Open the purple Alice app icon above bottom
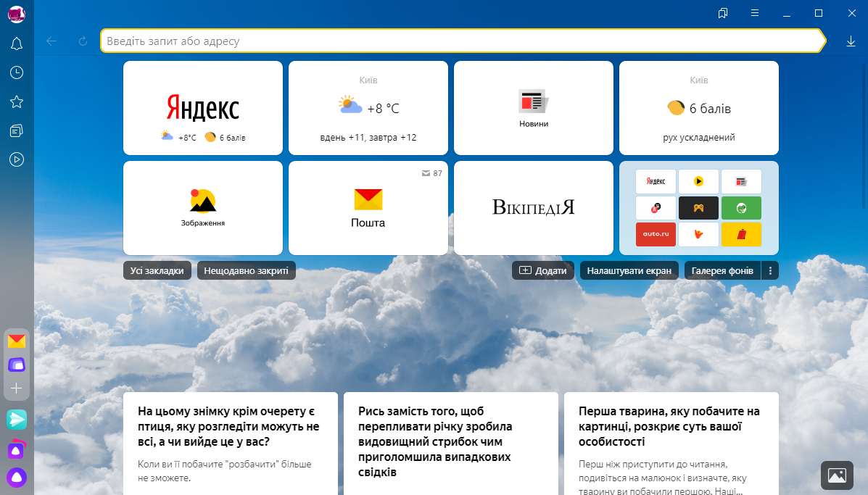 (x=17, y=449)
